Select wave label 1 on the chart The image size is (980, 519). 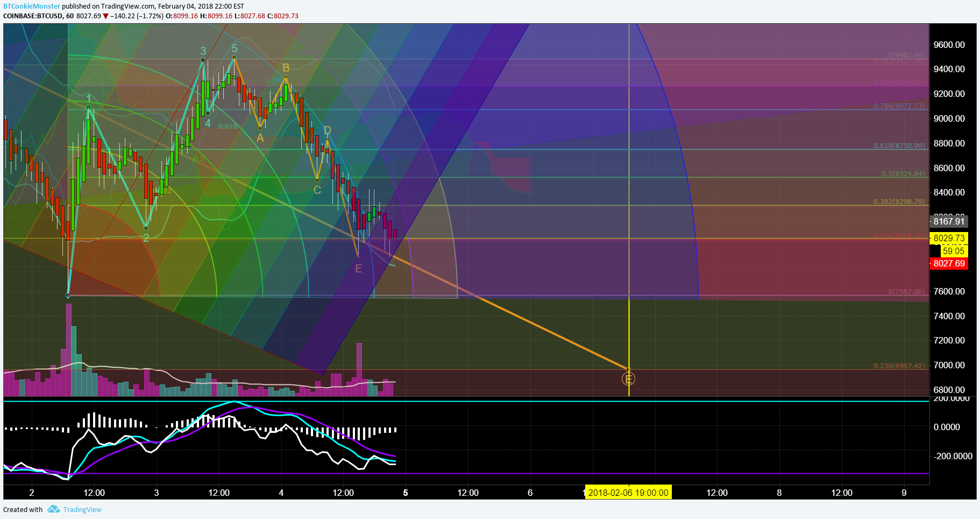point(89,99)
